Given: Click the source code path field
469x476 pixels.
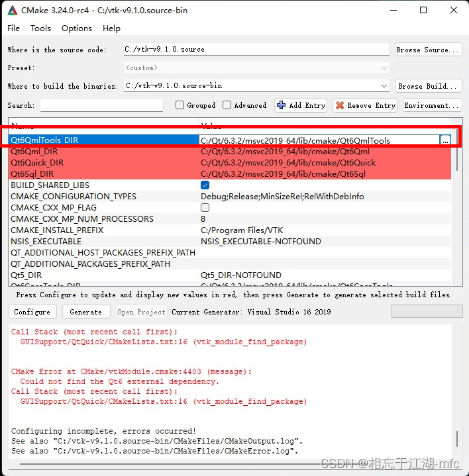Looking at the screenshot, I should coord(256,49).
